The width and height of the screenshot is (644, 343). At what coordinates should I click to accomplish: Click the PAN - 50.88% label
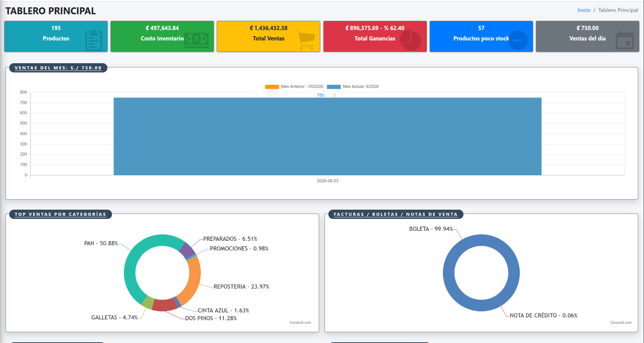click(x=101, y=244)
